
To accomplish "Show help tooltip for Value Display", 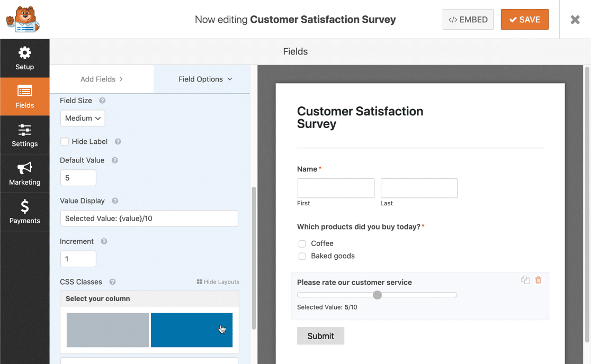I will 115,201.
